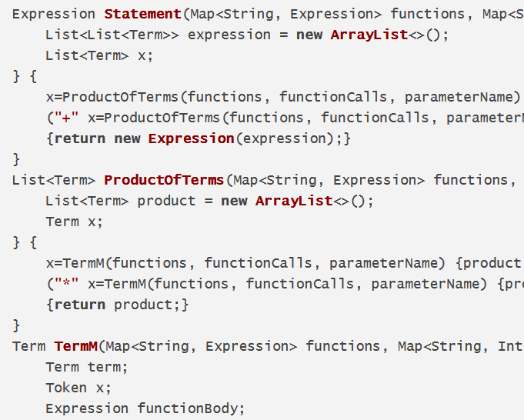Click the bold Statement method name
Viewport: 524px width, 420px height.
coord(142,14)
